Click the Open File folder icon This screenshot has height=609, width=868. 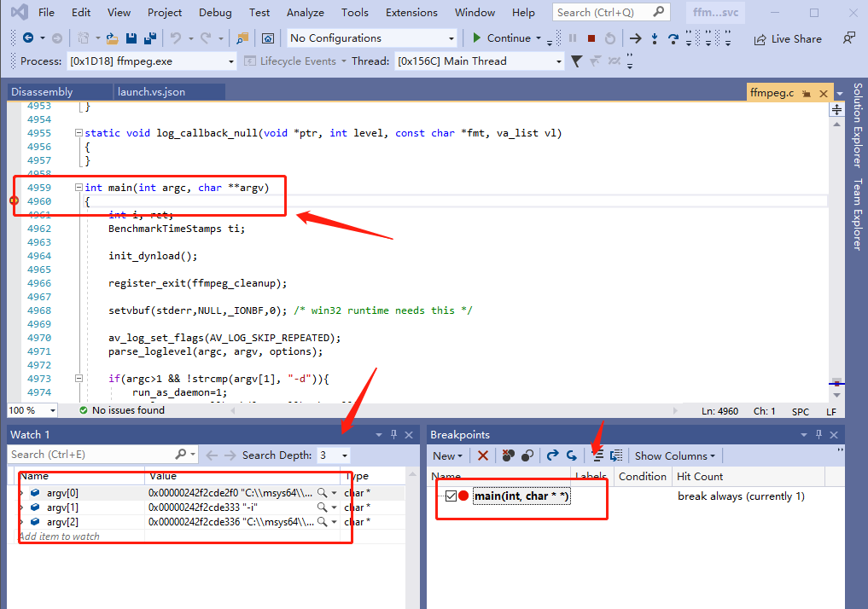pos(113,38)
